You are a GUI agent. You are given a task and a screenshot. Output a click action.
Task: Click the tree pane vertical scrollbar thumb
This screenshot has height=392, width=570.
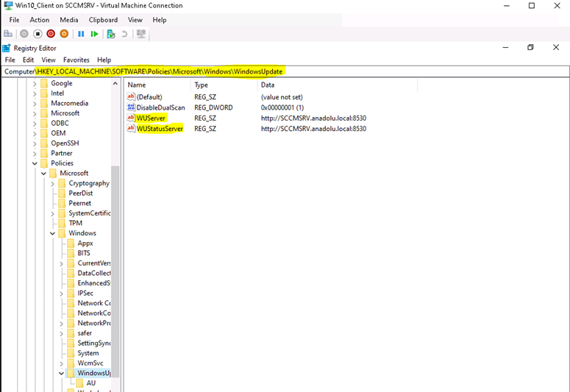115,271
